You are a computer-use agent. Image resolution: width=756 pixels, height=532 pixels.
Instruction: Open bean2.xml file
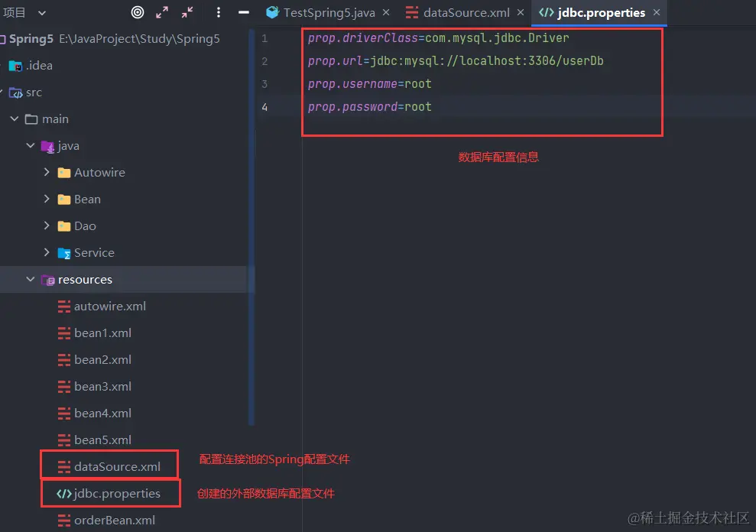[x=102, y=360]
